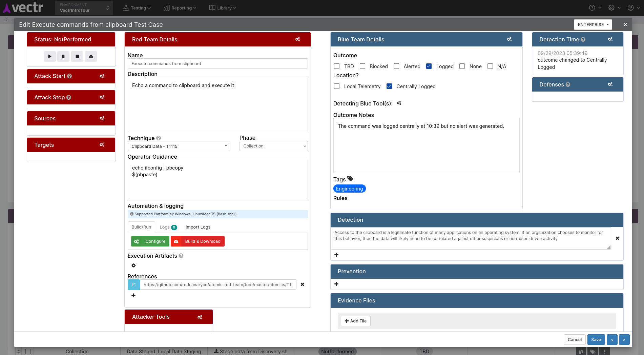Image resolution: width=644 pixels, height=355 pixels.
Task: Click the Execution Artifacts gear icon
Action: [134, 265]
